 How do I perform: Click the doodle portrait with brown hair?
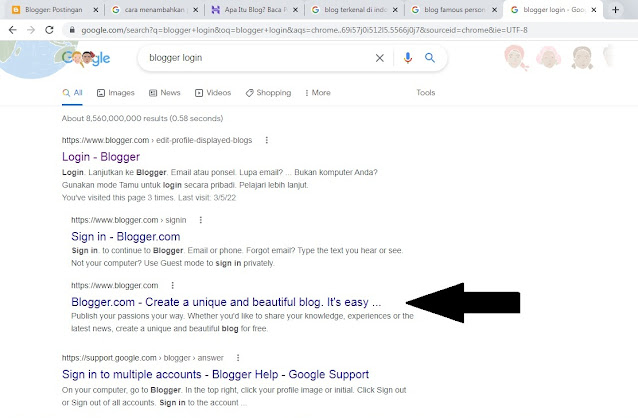tap(582, 57)
